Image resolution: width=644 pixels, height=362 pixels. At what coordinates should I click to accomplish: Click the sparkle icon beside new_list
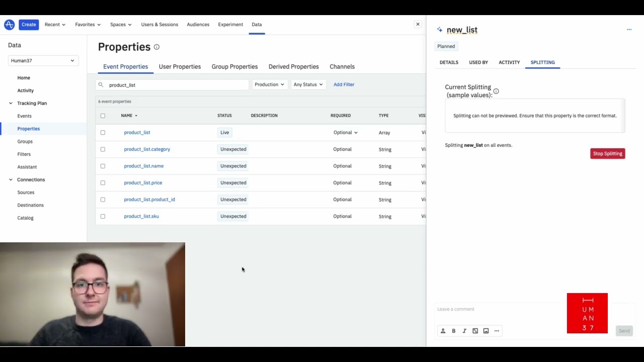tap(440, 30)
